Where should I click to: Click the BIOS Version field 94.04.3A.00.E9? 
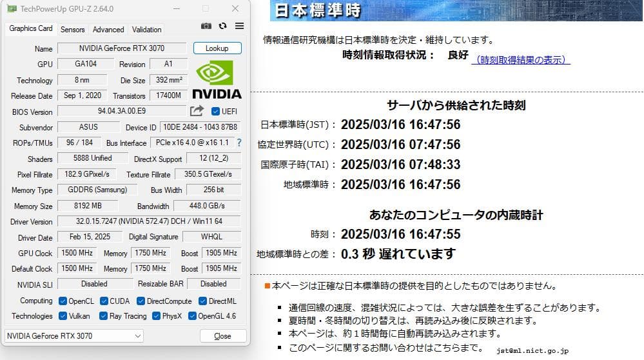tap(122, 111)
